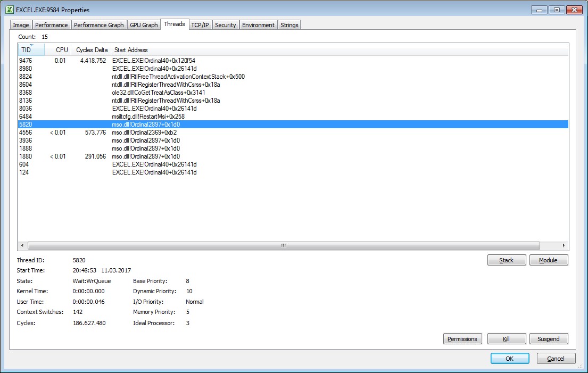Open the Environment tab
Image resolution: width=588 pixels, height=373 pixels.
[259, 24]
